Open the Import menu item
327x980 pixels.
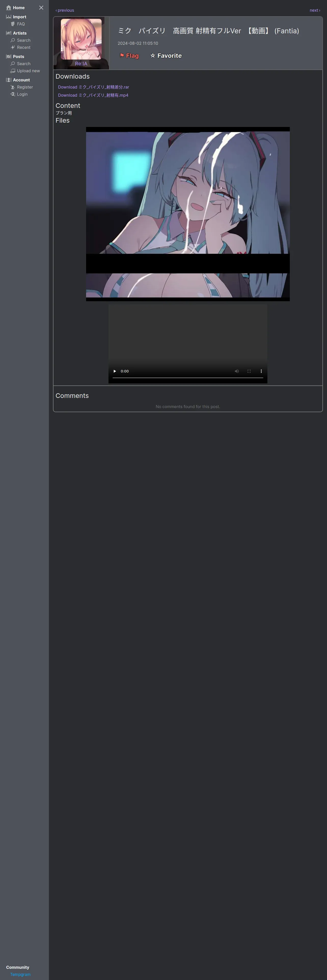19,17
